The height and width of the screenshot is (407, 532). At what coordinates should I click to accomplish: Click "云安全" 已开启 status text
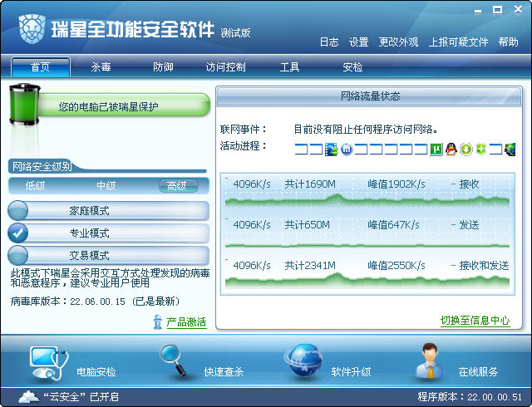(x=81, y=396)
